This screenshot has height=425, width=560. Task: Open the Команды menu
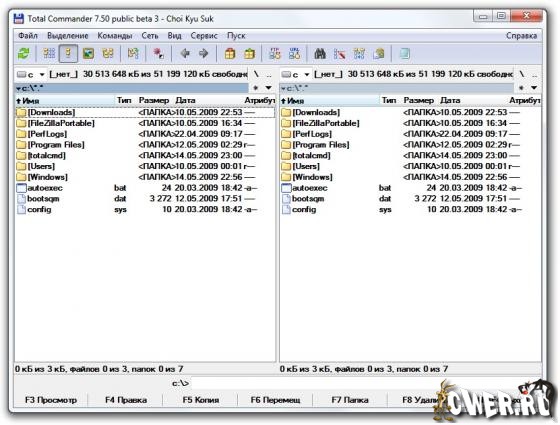click(x=115, y=36)
